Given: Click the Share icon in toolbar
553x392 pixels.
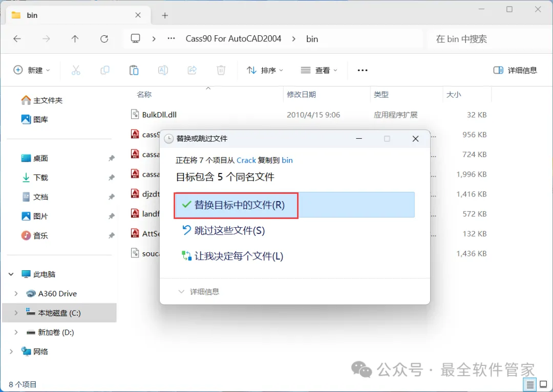Looking at the screenshot, I should point(192,70).
